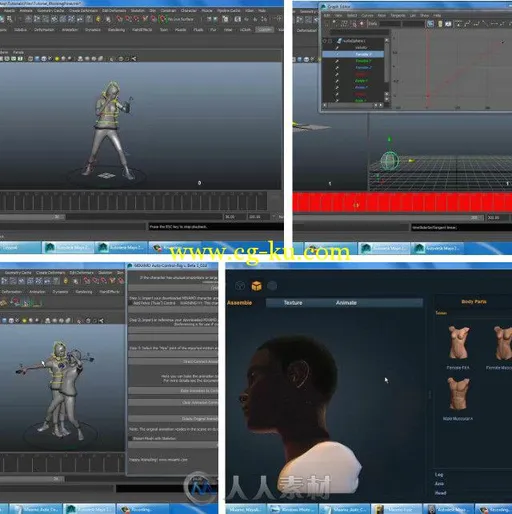Click third red snap-to-points magnet in top-left Maya
The width and height of the screenshot is (512, 514).
click(x=136, y=19)
